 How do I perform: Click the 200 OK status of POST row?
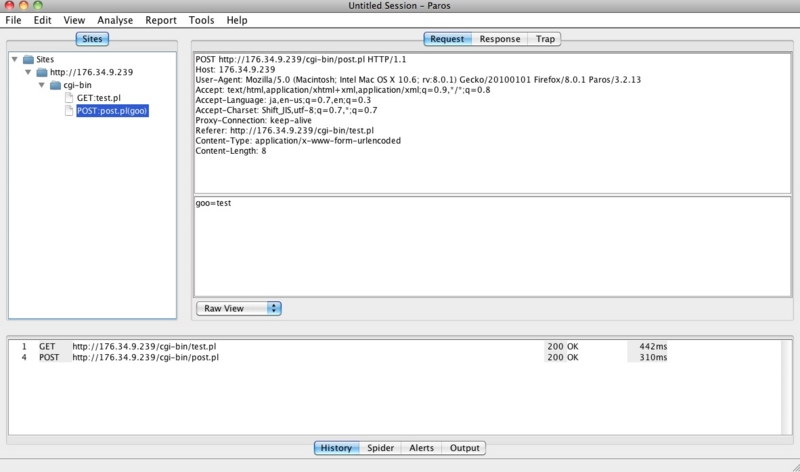pos(563,357)
